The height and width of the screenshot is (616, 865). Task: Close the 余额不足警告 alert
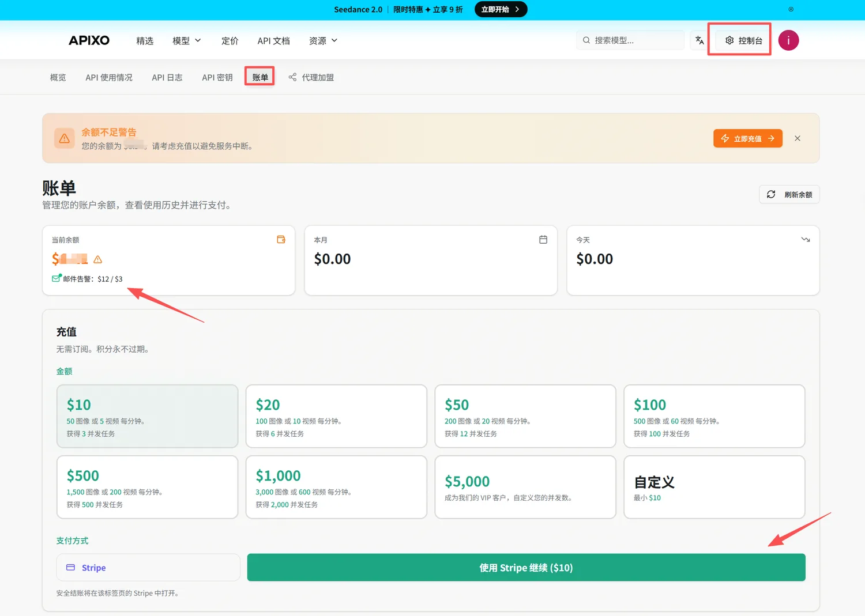tap(798, 138)
